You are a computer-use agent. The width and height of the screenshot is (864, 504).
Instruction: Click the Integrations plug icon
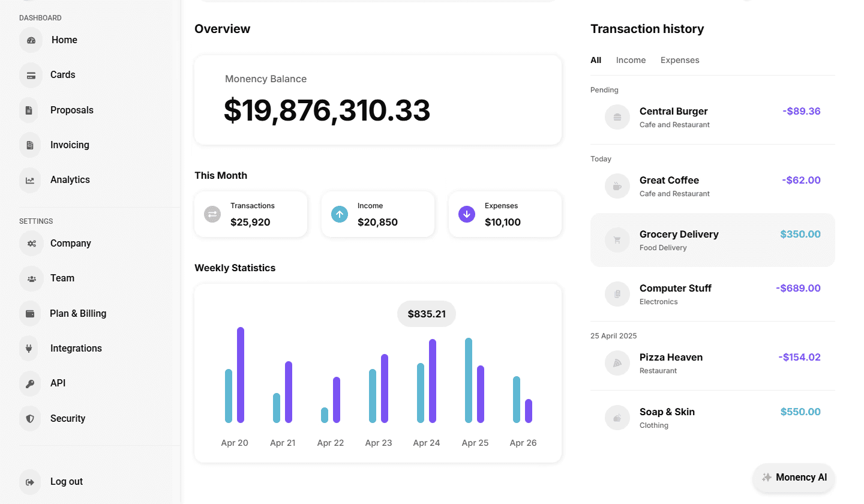pos(29,348)
